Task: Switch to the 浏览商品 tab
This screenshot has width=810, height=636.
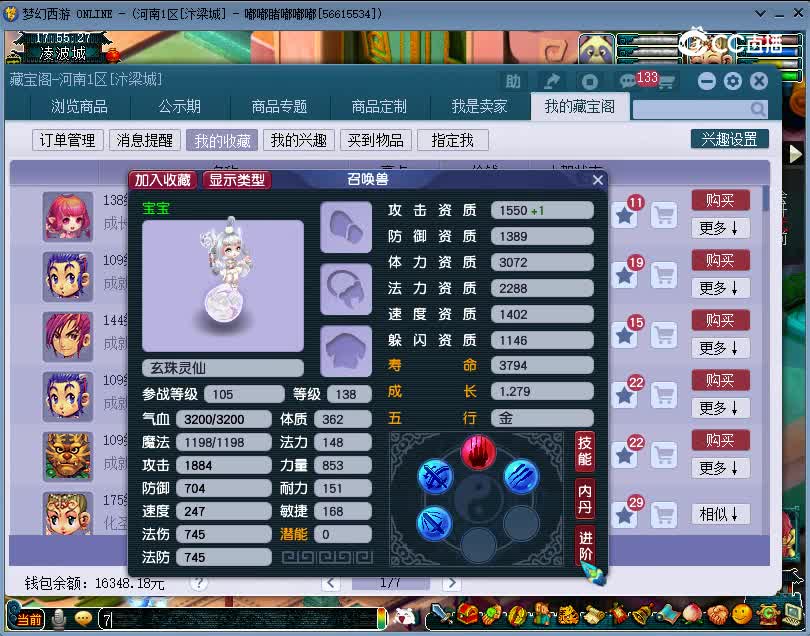Action: (79, 106)
